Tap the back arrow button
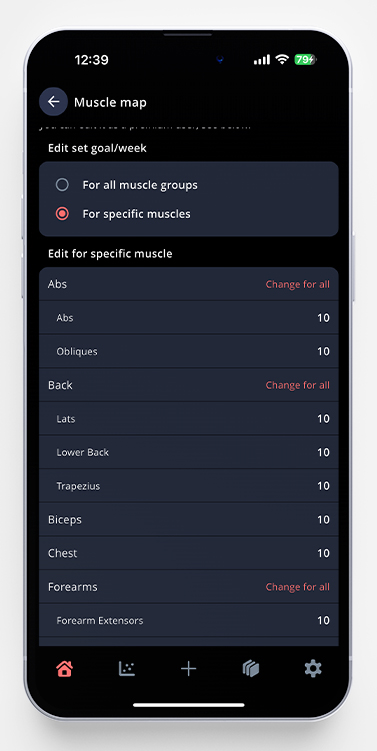Image resolution: width=377 pixels, height=751 pixels. [x=53, y=102]
